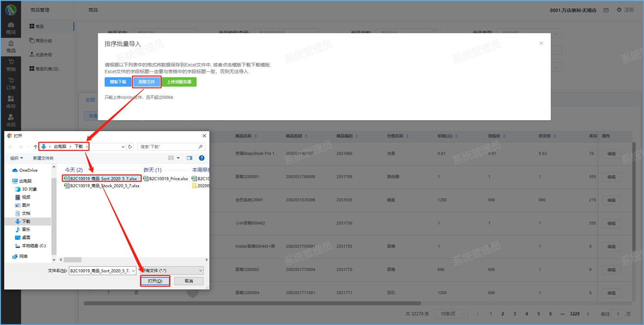Select OneDrive in the navigation pane

[x=25, y=170]
